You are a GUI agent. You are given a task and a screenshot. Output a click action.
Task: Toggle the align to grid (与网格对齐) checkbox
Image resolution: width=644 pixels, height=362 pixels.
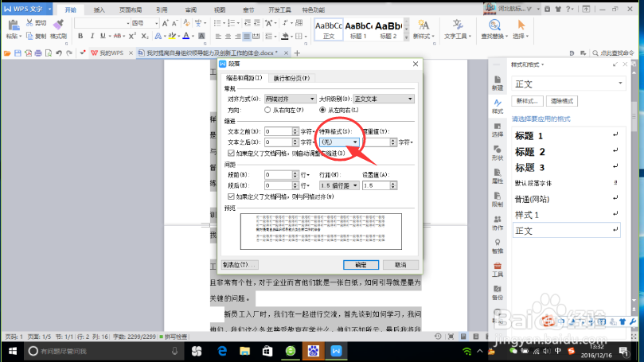point(231,197)
